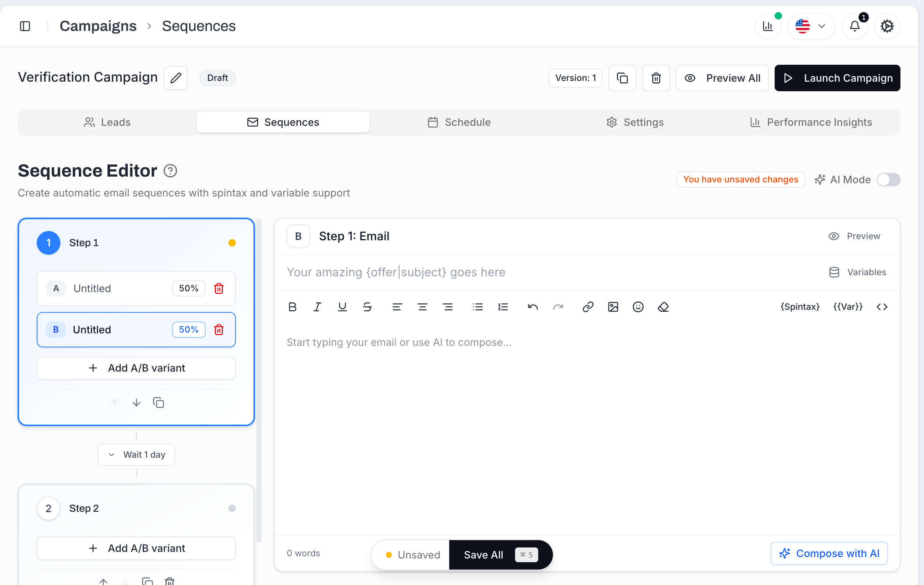Insert bulleted list
Screen dimensions: 924x585
[x=478, y=307]
